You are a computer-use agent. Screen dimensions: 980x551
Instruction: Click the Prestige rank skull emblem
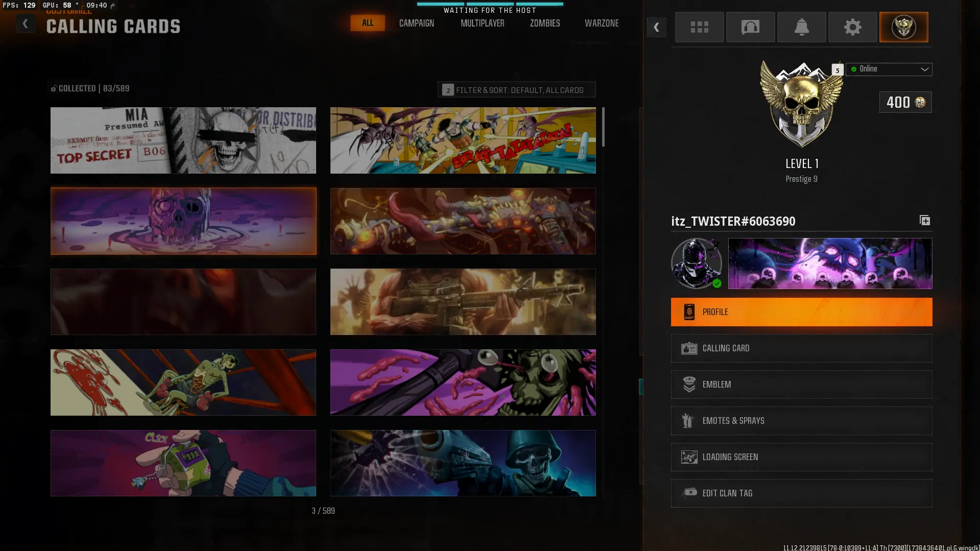(x=801, y=104)
